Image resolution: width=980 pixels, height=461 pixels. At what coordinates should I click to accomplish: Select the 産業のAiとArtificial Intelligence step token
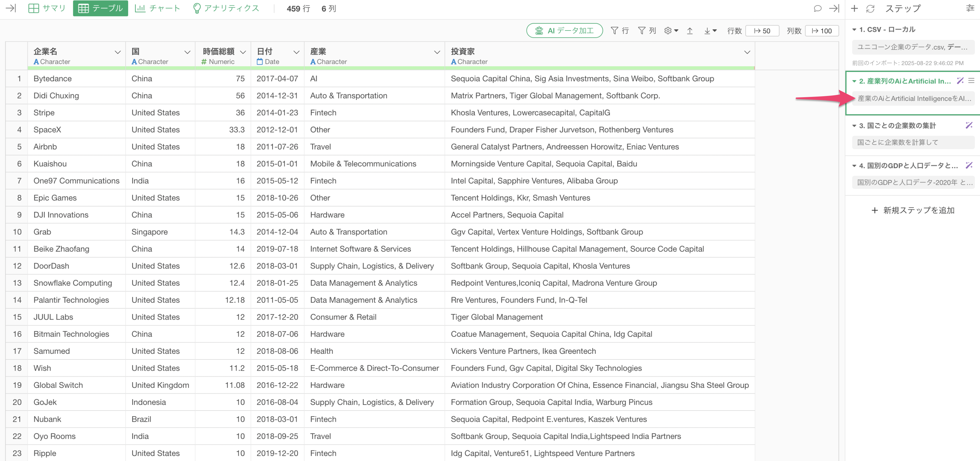tap(913, 98)
